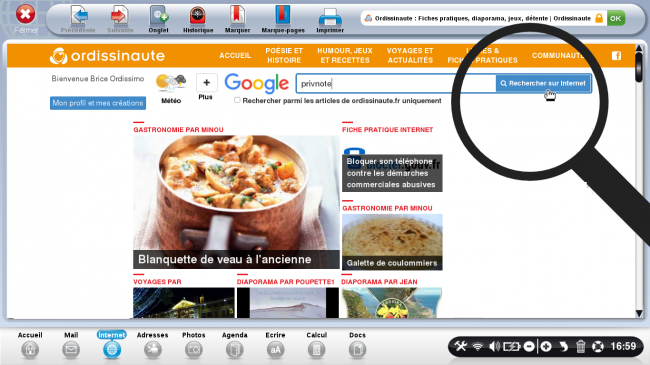Open Accueil home in bottom dock

(30, 345)
